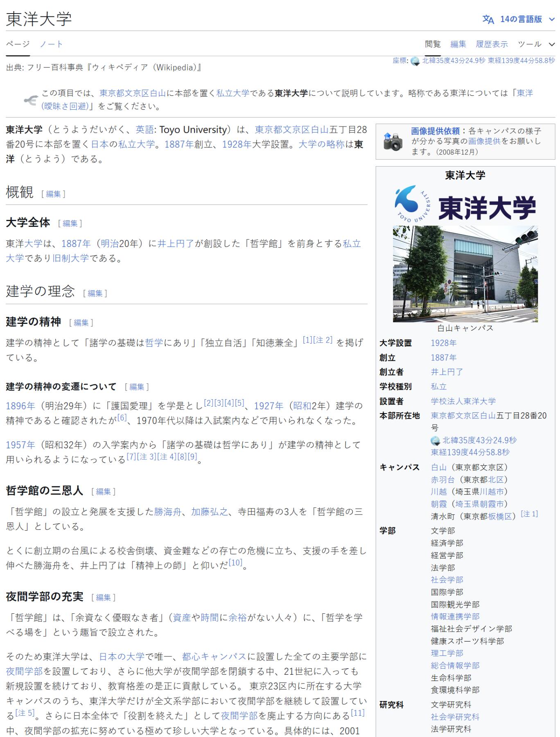This screenshot has width=560, height=737.
Task: Open the 大学の略称 link
Action: [x=321, y=145]
